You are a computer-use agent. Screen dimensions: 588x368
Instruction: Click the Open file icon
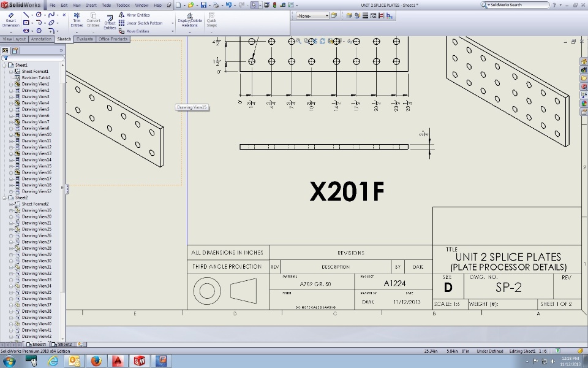coord(191,5)
